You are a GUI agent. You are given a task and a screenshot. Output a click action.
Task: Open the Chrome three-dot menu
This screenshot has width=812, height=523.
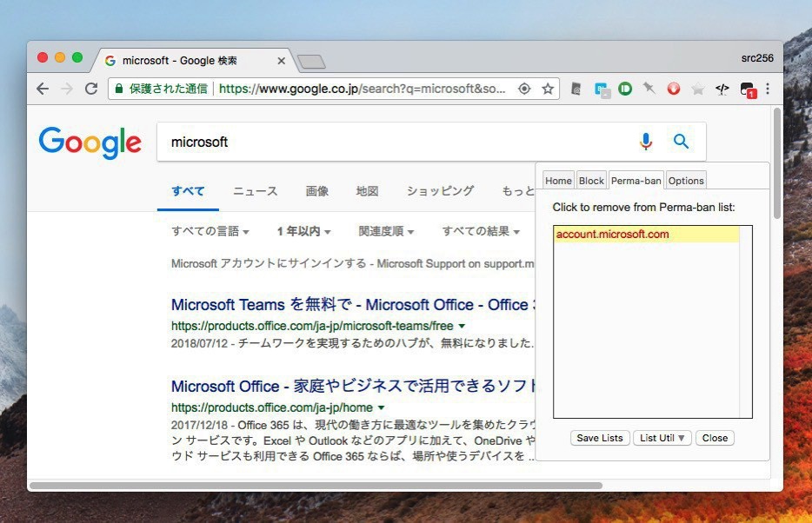click(x=768, y=89)
